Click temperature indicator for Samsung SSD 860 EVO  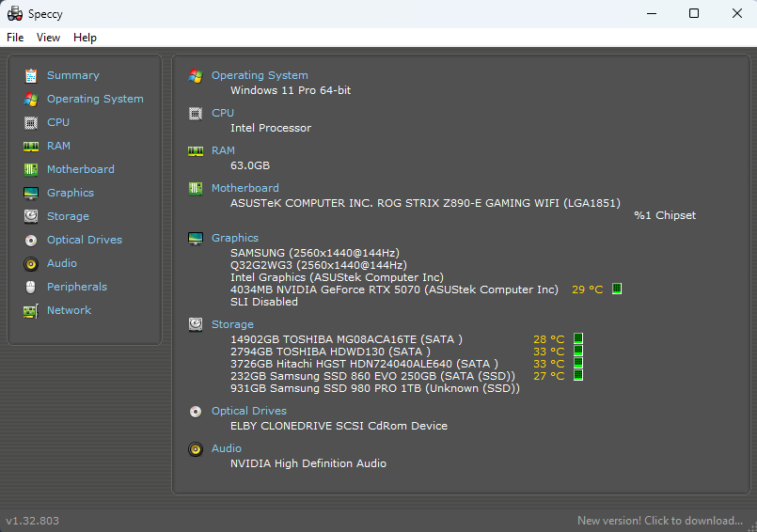coord(578,375)
